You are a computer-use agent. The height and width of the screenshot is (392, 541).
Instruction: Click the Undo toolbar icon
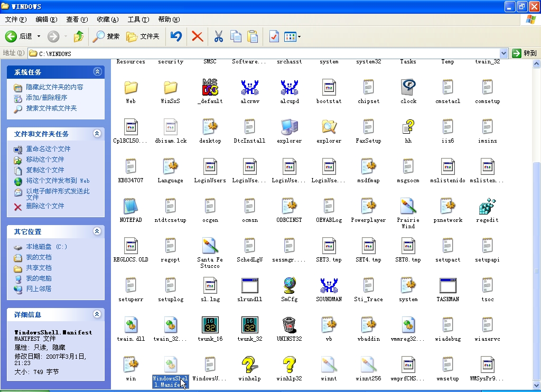coord(176,36)
